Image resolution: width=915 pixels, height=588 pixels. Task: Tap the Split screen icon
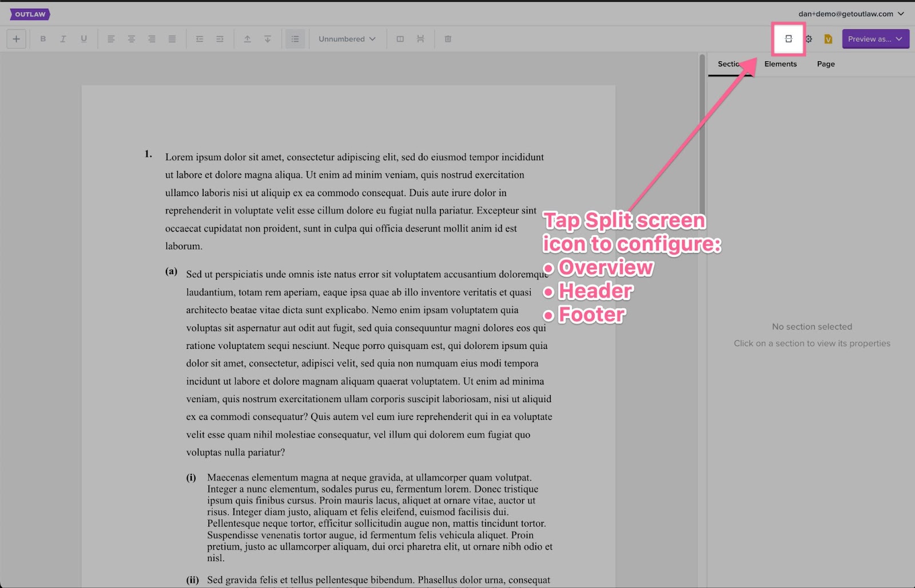[x=789, y=39]
